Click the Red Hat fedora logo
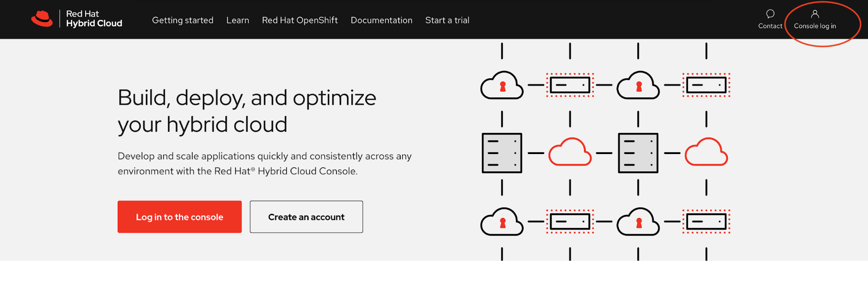This screenshot has height=289, width=868. coord(42,19)
